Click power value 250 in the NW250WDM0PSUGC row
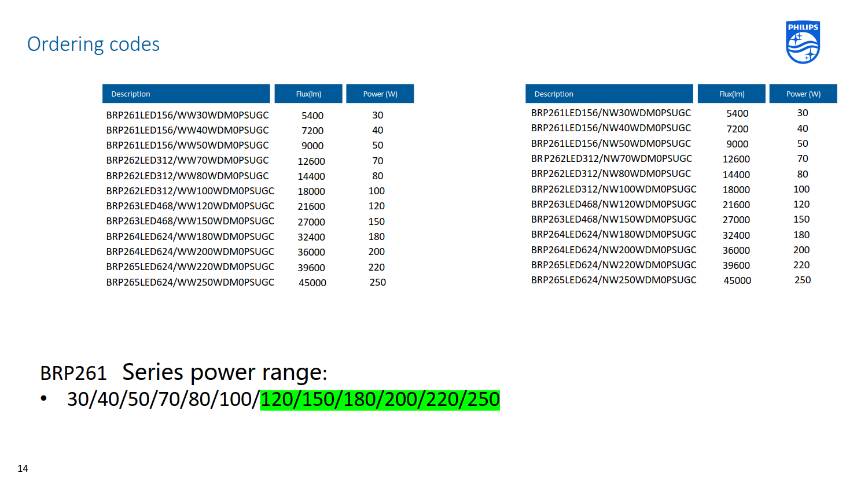Screen dimensions: 868x488 pos(803,280)
